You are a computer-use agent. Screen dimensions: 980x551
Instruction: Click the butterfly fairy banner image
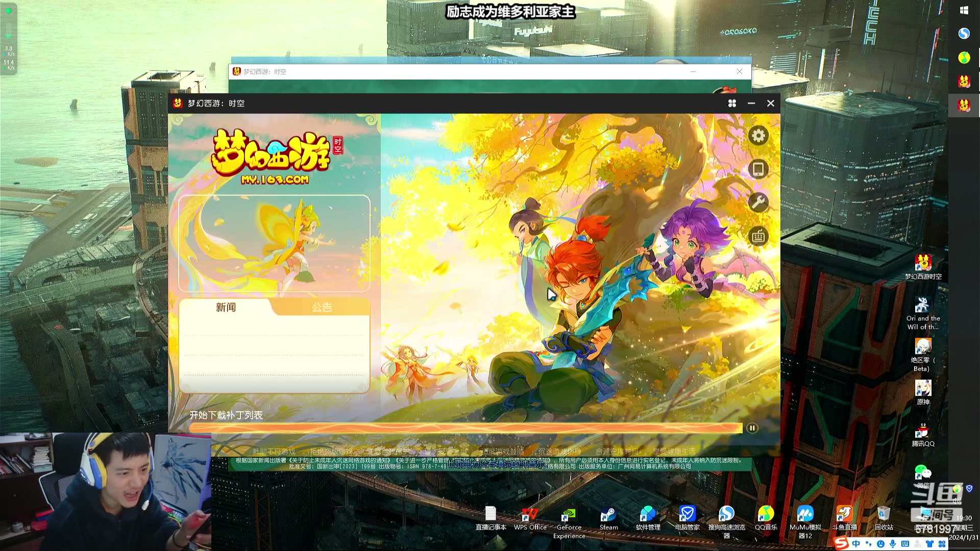coord(274,243)
